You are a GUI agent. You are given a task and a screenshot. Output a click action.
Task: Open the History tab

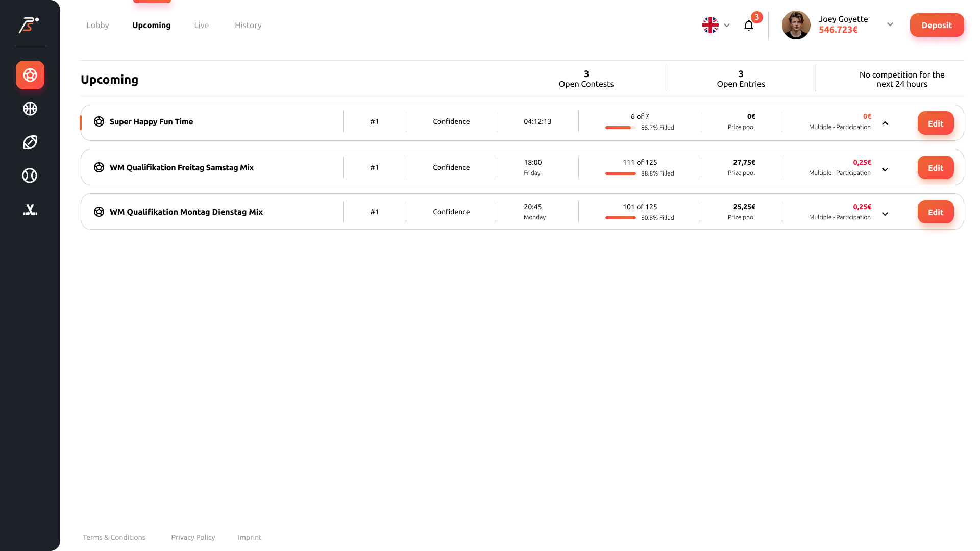click(248, 25)
